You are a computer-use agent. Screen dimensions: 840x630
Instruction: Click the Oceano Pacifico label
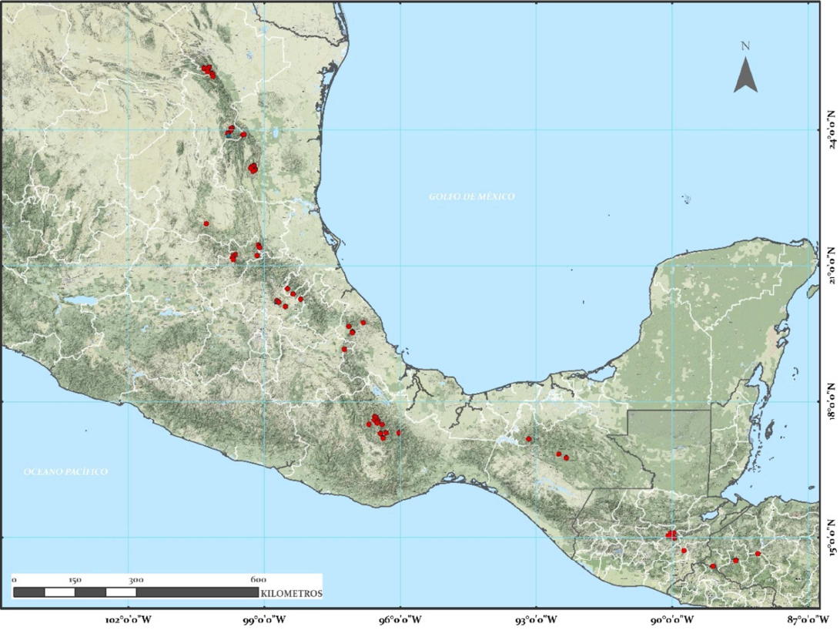click(65, 471)
